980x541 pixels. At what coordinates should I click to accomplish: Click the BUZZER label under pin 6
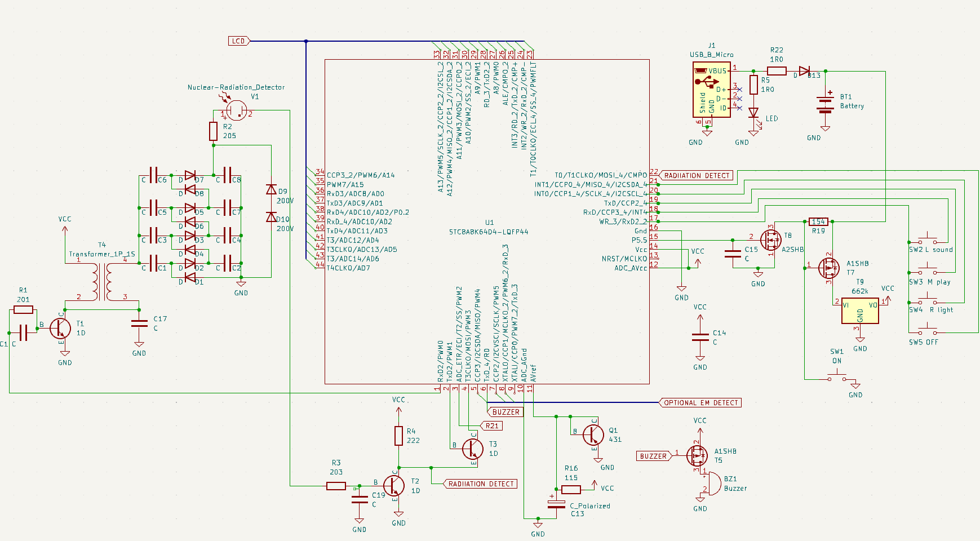tap(505, 412)
